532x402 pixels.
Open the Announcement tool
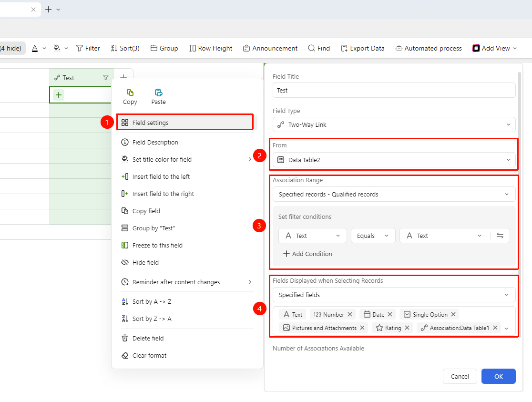point(270,48)
